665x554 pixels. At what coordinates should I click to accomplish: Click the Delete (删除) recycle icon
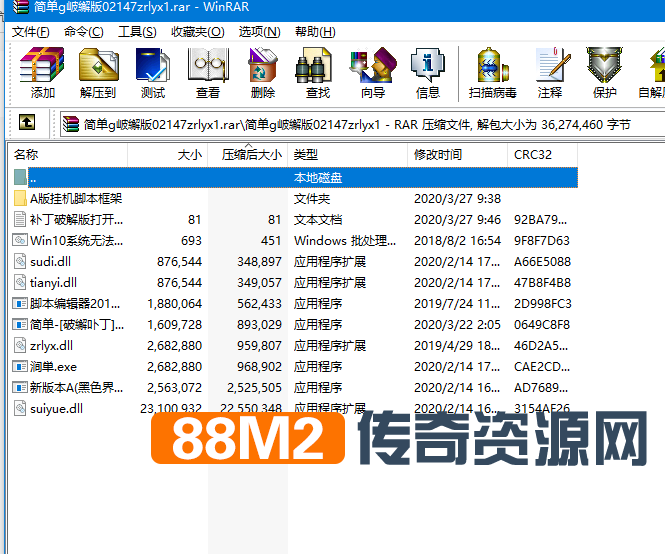(x=263, y=65)
